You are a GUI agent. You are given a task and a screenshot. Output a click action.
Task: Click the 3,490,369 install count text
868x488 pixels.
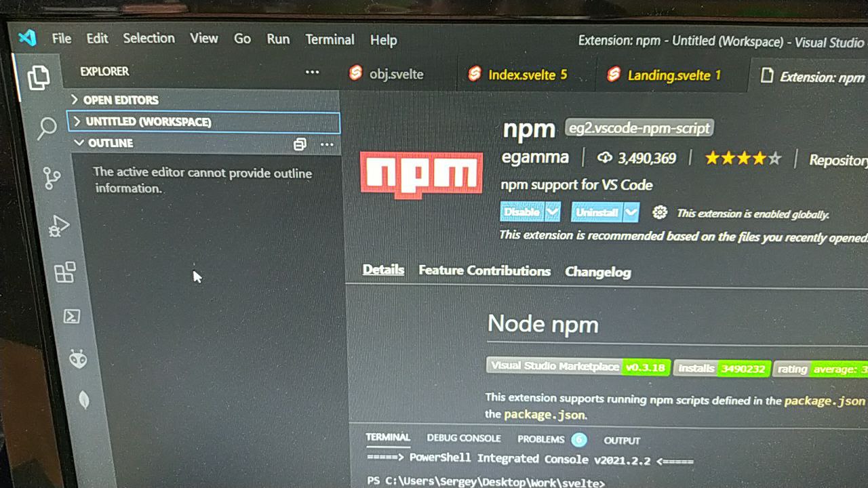coord(647,159)
